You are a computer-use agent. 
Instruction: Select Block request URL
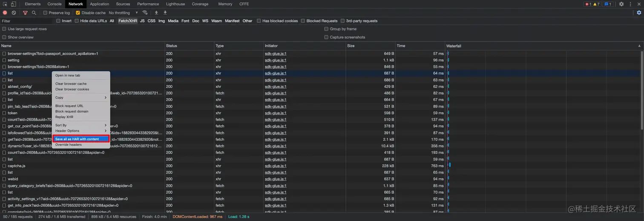[x=81, y=106]
